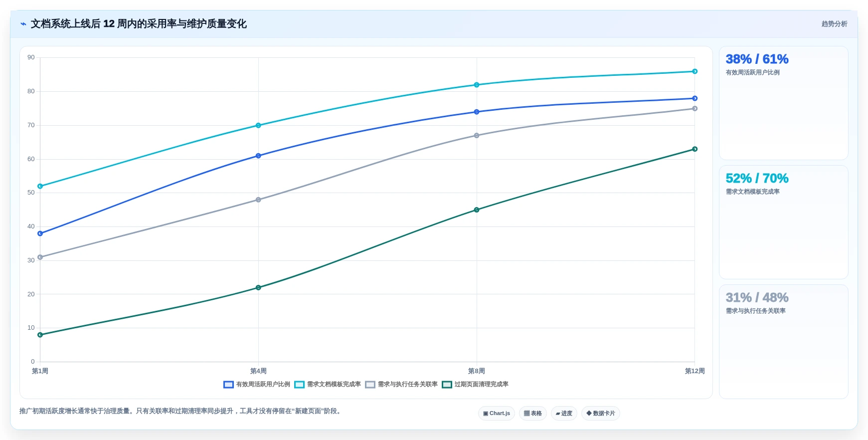The image size is (868, 440).
Task: Open the 38% / 61% stat card
Action: pyautogui.click(x=783, y=103)
